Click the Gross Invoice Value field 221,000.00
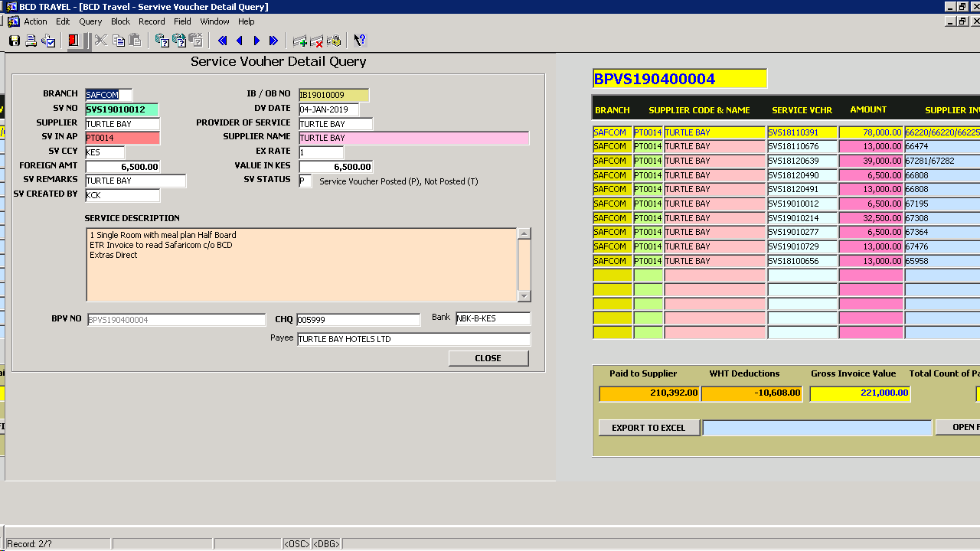The width and height of the screenshot is (980, 551). point(860,393)
